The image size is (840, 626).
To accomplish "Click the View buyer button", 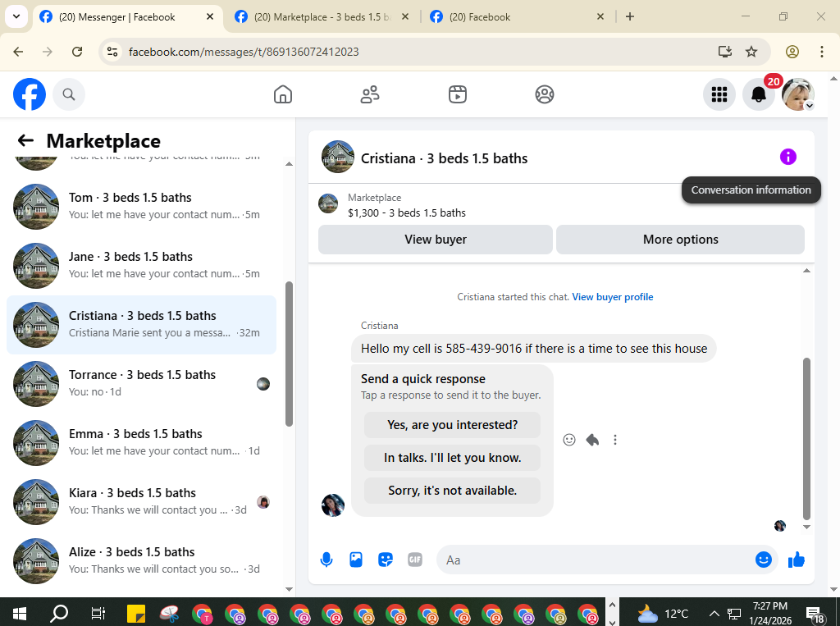I will pos(436,240).
